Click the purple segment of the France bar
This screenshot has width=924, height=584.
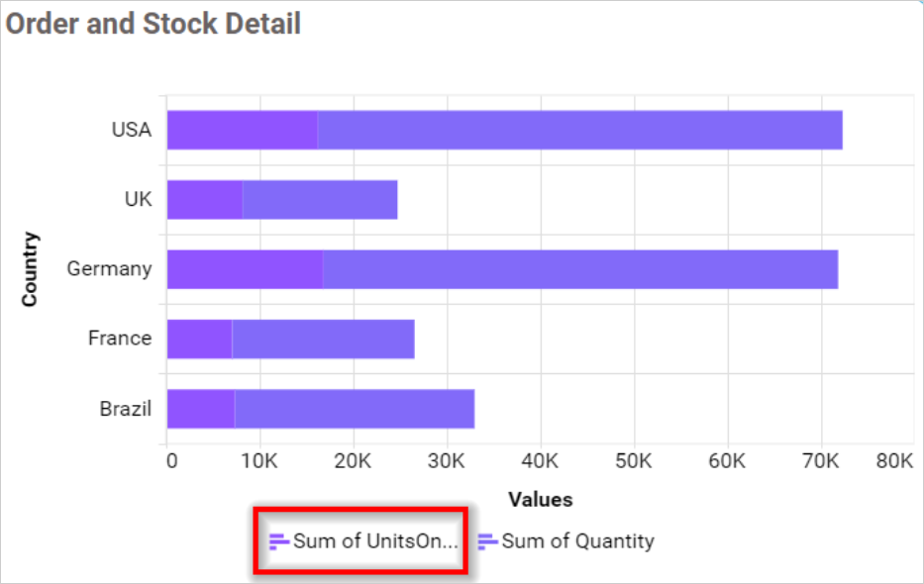[x=198, y=338]
